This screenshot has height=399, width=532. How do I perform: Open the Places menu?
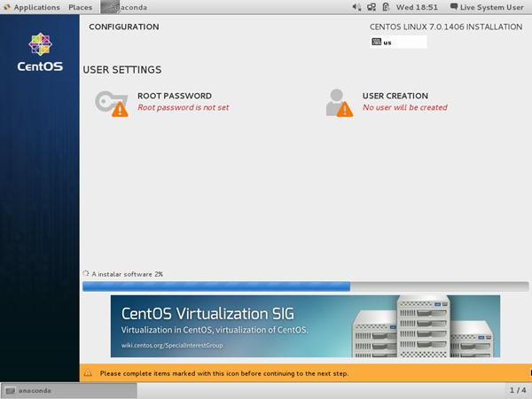pos(80,7)
